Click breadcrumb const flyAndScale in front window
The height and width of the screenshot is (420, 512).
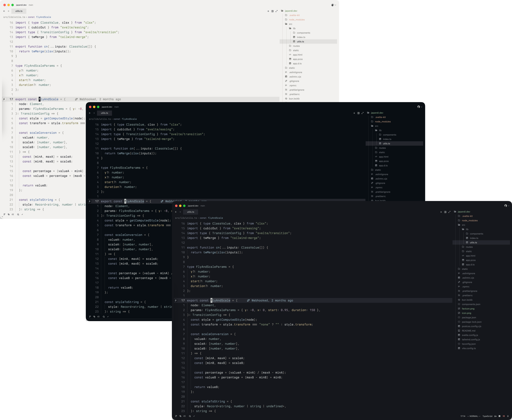(x=211, y=218)
